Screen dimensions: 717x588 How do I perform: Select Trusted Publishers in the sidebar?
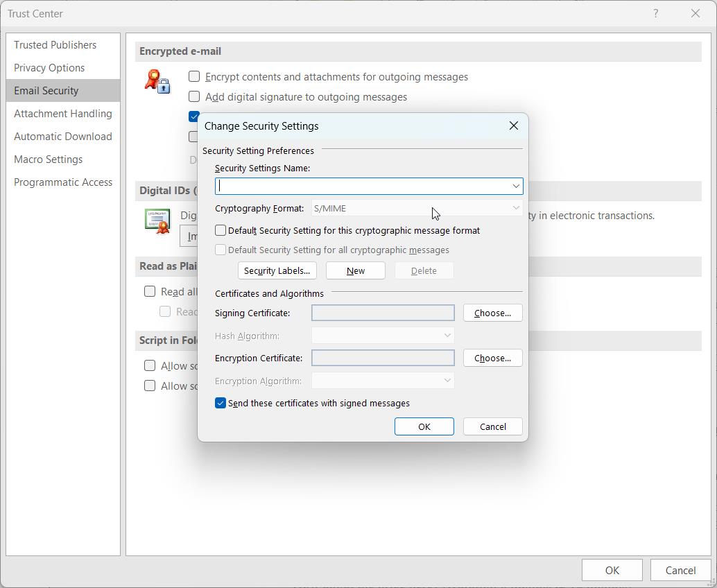point(55,44)
